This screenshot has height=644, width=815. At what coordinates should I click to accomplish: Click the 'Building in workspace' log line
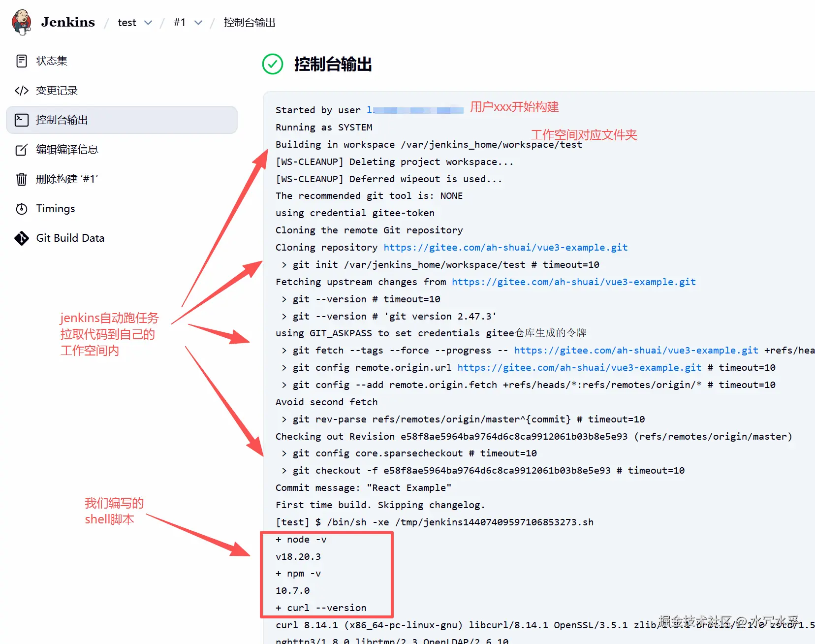[x=429, y=145]
